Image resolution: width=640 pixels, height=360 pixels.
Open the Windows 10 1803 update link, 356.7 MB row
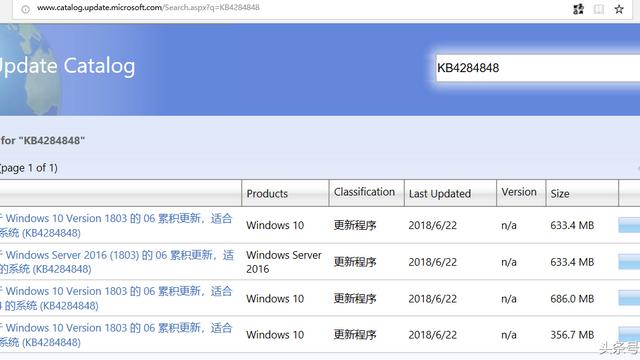(x=116, y=335)
